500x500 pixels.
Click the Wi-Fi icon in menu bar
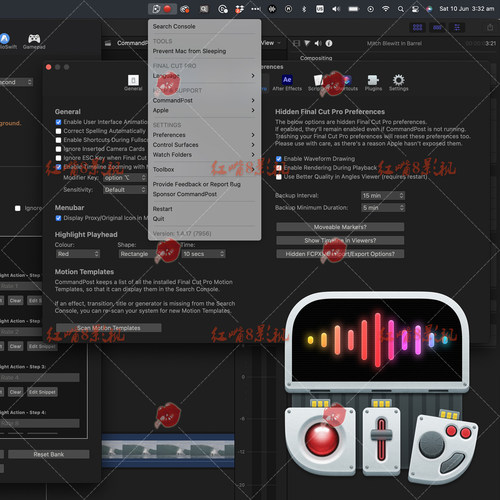pyautogui.click(x=386, y=9)
